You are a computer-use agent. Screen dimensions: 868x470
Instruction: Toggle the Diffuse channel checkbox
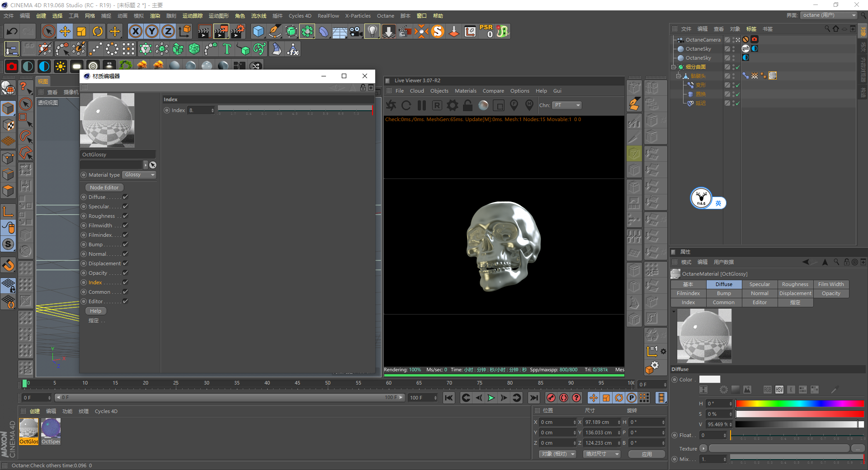pyautogui.click(x=125, y=197)
